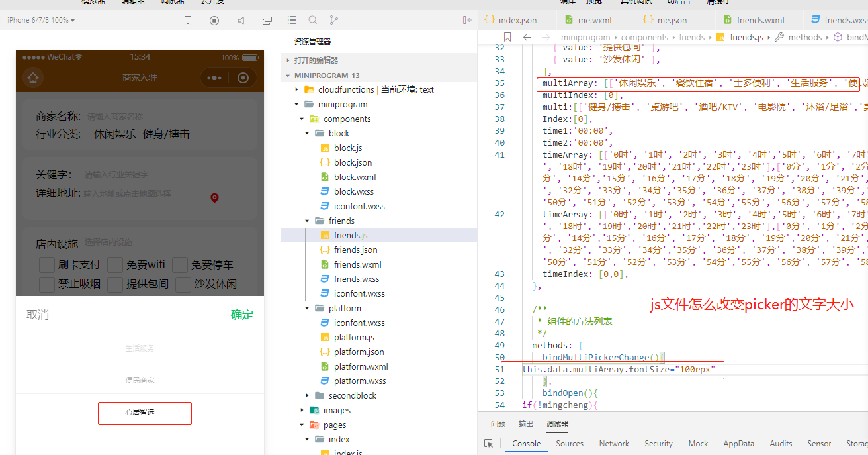The image size is (868, 455).
Task: Click the element inspector icon in devtools
Action: click(x=489, y=444)
